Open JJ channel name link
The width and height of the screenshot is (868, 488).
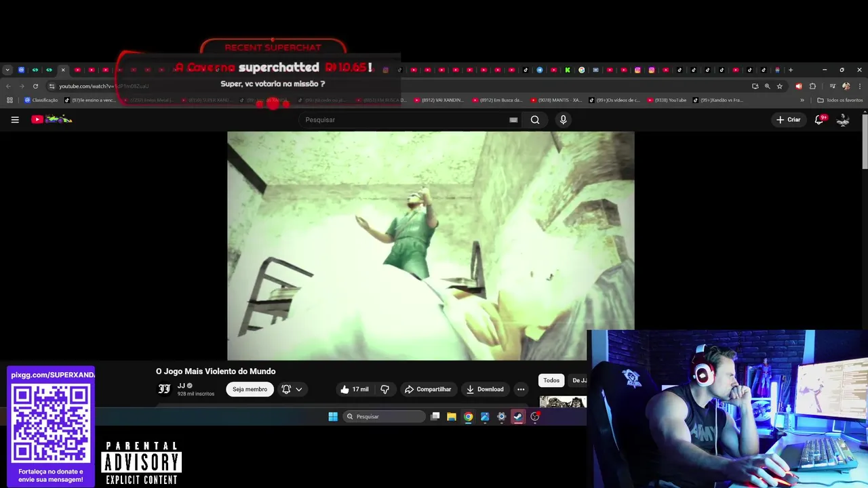tap(181, 385)
